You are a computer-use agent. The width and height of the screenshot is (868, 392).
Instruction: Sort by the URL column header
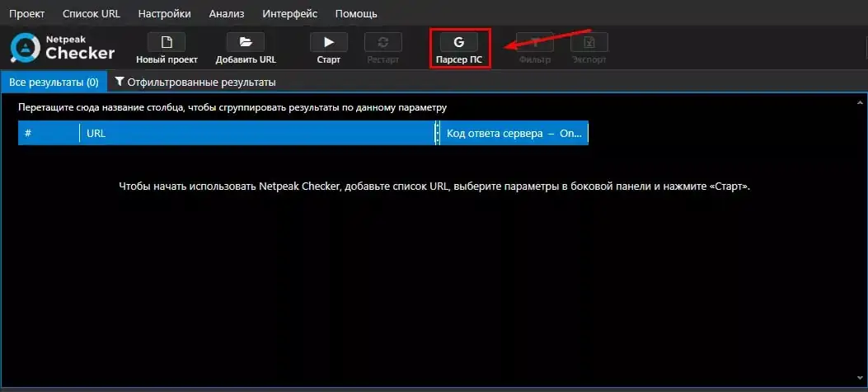point(257,134)
